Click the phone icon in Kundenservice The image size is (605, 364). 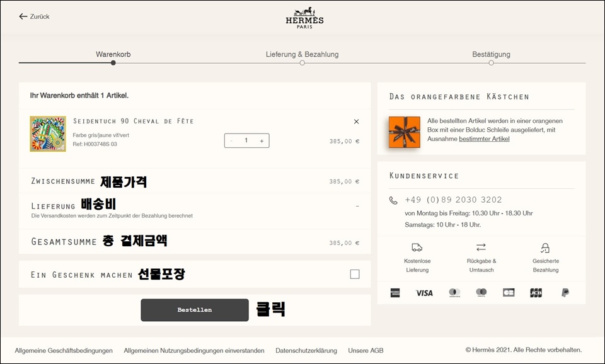tap(393, 200)
